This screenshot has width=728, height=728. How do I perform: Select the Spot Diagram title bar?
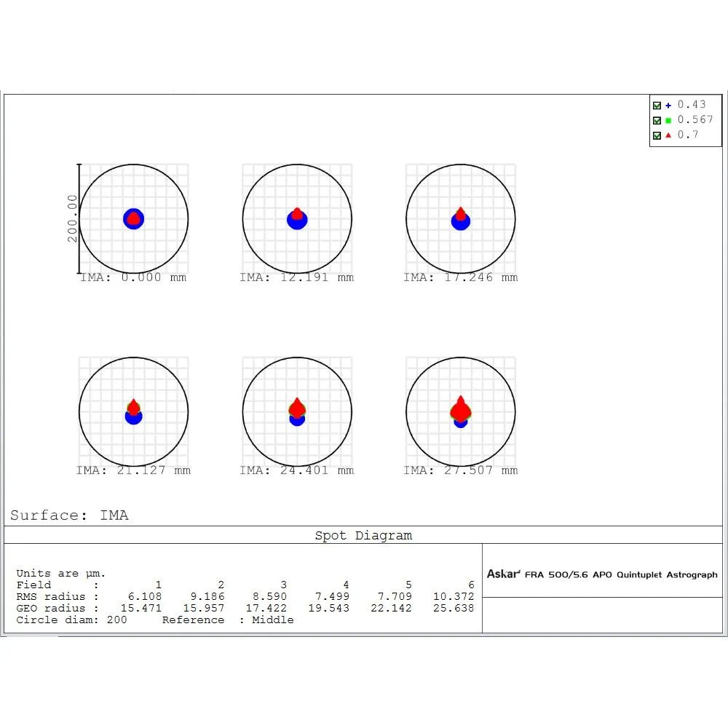click(x=364, y=535)
